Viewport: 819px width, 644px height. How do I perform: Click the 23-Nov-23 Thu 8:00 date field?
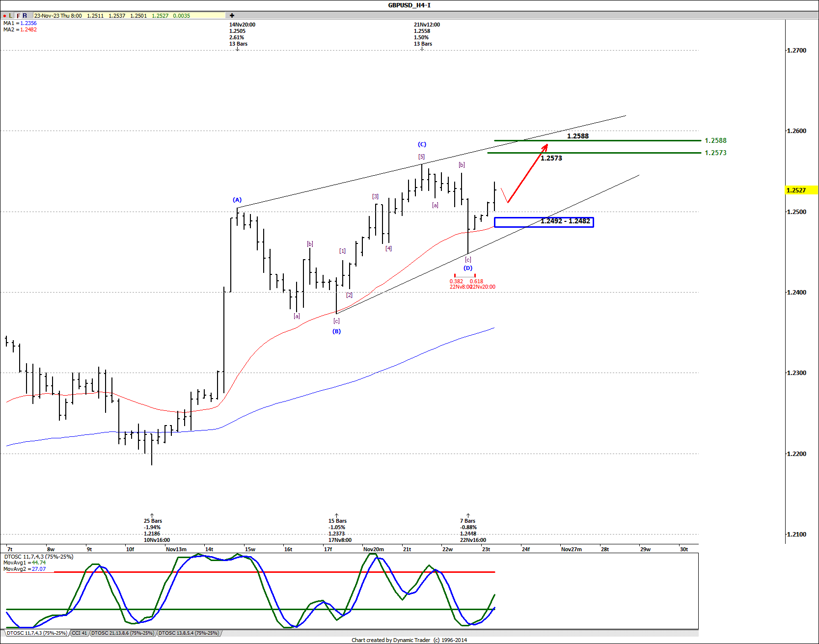58,15
